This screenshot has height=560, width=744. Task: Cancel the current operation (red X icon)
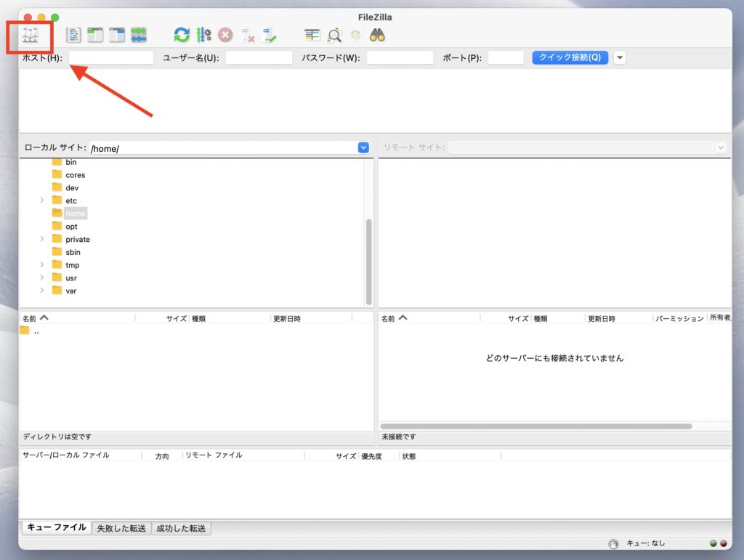225,35
